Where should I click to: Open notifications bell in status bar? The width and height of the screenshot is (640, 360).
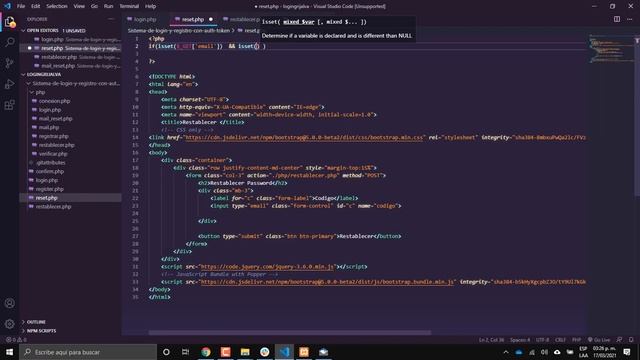tap(631, 340)
